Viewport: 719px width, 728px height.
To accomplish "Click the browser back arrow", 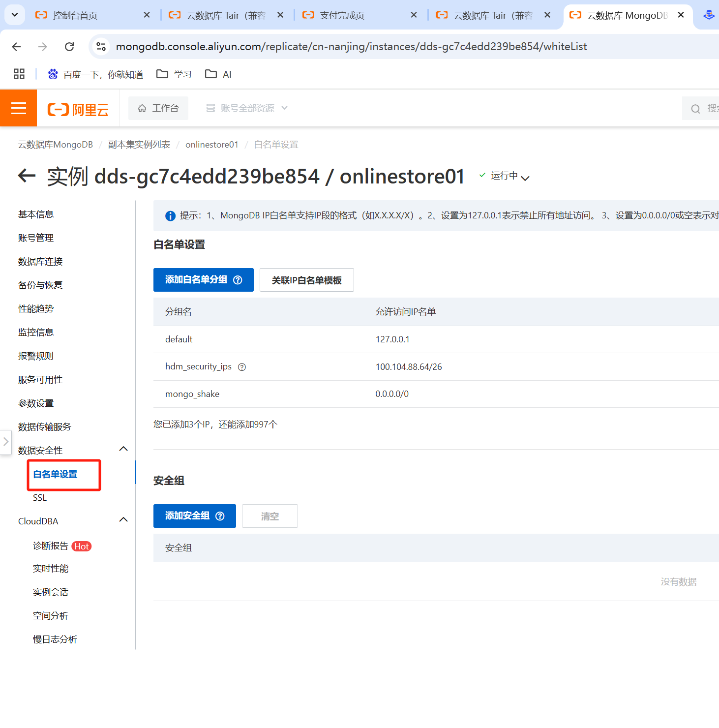I will tap(16, 47).
